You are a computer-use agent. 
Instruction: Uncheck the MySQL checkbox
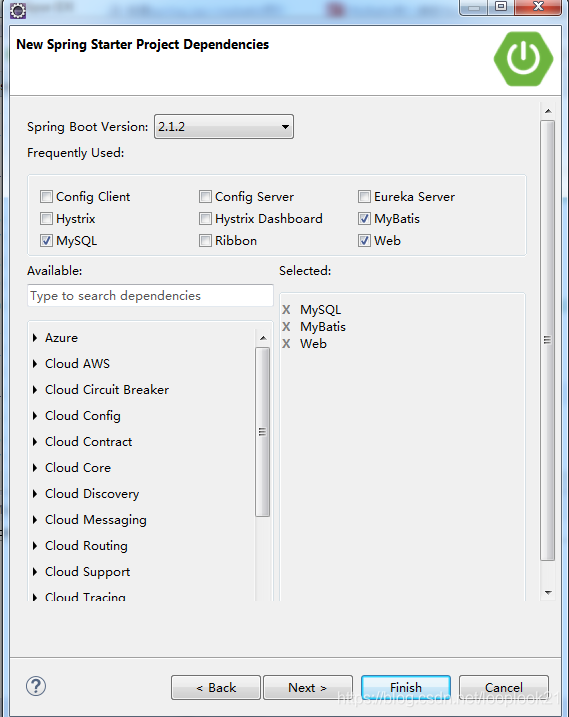tap(46, 241)
